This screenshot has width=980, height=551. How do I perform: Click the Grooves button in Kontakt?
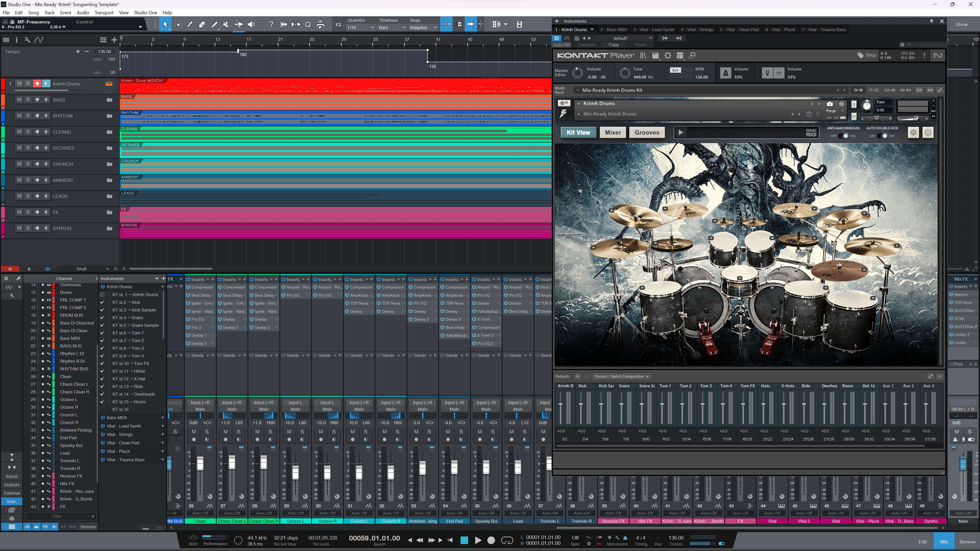coord(647,133)
